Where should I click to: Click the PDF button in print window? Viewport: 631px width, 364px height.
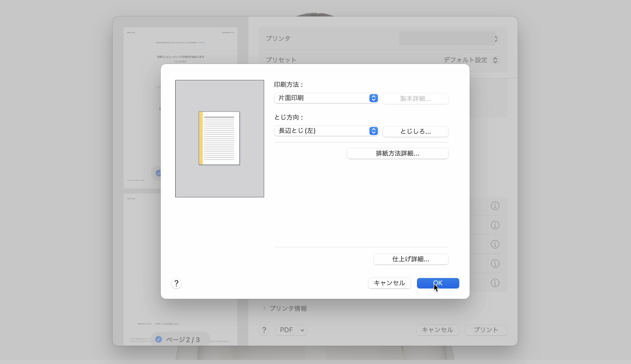coord(287,330)
